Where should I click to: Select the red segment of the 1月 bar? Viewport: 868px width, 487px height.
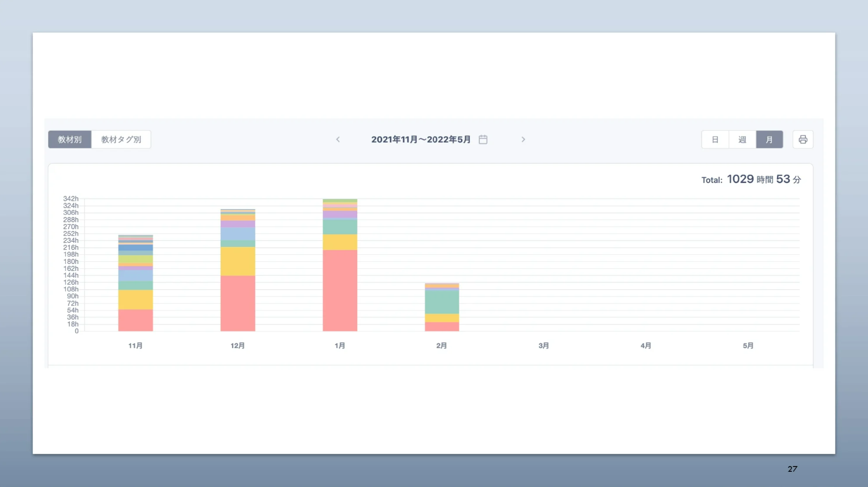point(339,289)
